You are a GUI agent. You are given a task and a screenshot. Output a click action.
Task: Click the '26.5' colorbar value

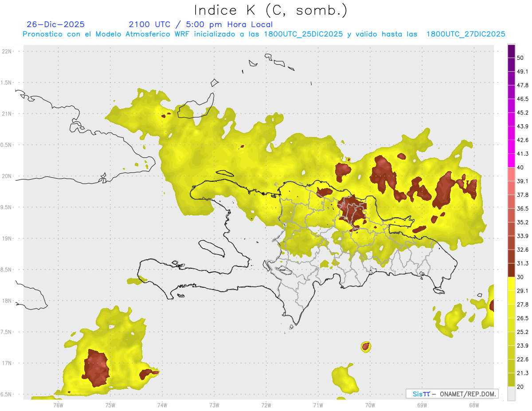click(x=522, y=318)
